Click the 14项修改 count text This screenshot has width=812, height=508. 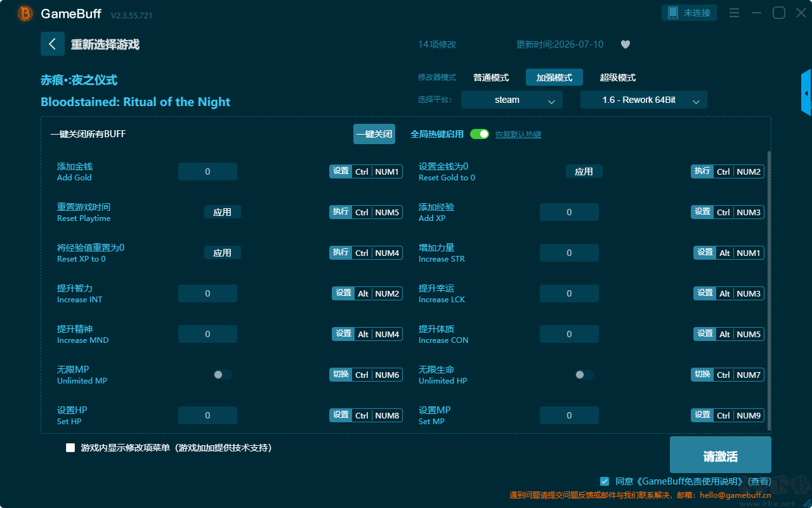coord(437,44)
